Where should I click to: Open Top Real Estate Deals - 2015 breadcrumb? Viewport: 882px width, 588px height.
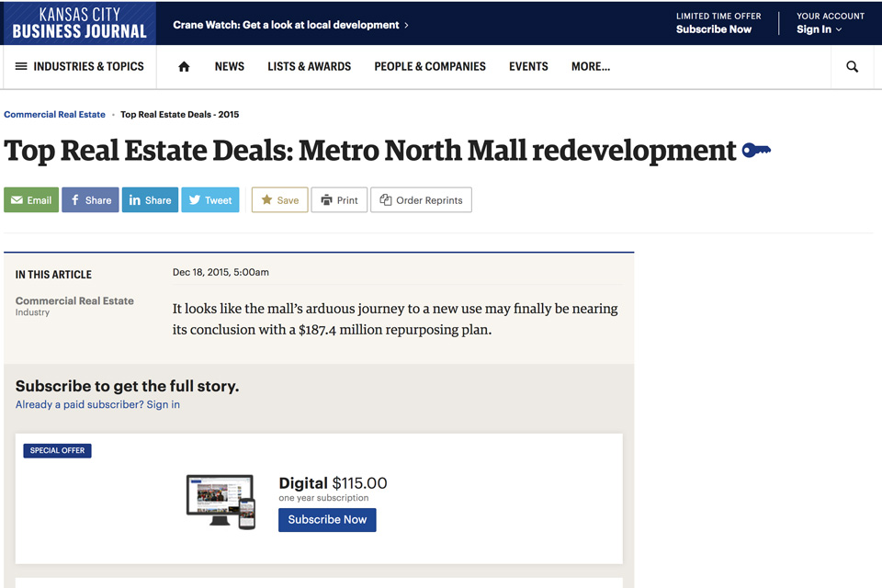(x=179, y=114)
